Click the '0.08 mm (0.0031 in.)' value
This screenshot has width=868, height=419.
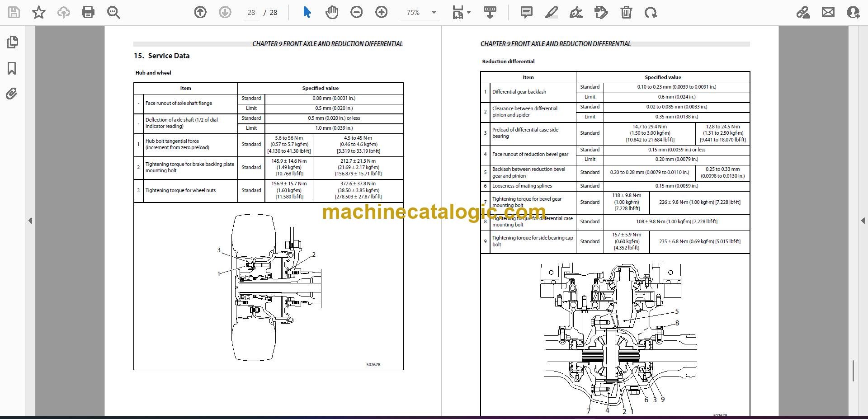coord(334,98)
